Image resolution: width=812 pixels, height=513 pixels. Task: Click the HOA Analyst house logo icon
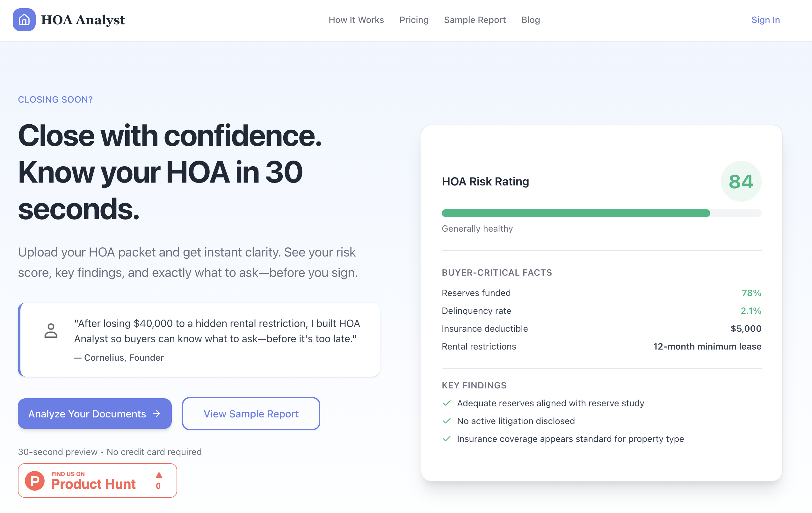tap(24, 20)
